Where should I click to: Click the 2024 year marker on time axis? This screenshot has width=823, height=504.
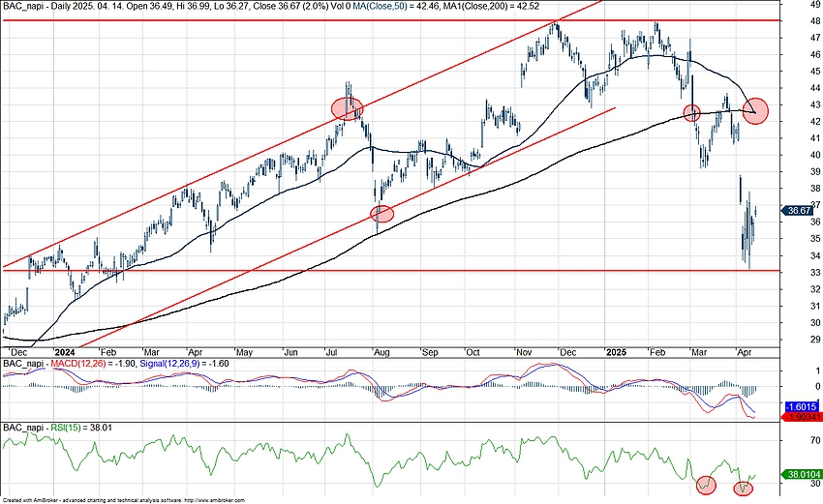[64, 352]
